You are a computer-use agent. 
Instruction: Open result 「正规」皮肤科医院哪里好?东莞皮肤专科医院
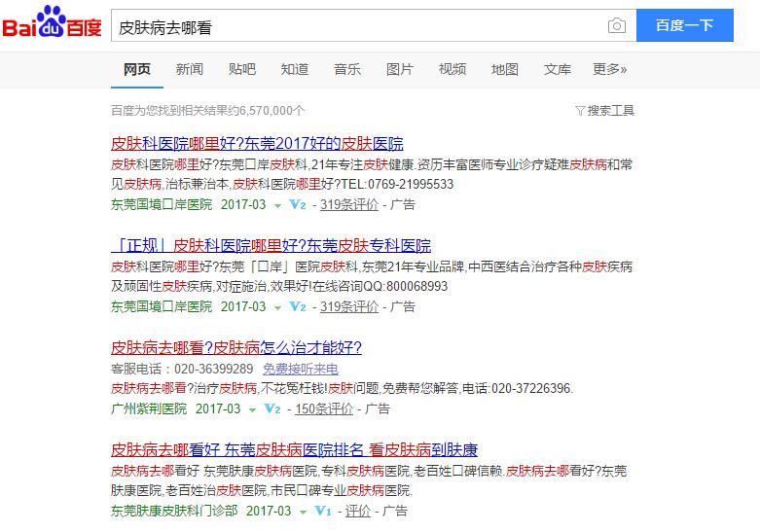click(271, 246)
